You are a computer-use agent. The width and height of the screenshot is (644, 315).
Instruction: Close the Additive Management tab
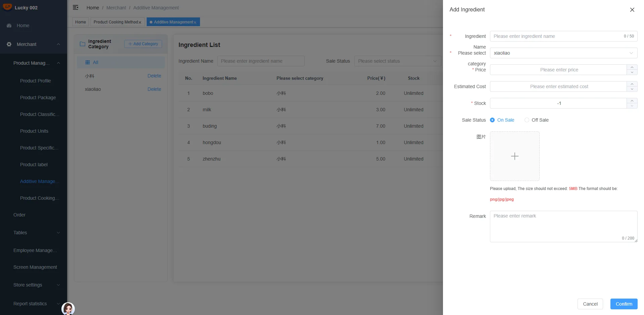(x=195, y=22)
